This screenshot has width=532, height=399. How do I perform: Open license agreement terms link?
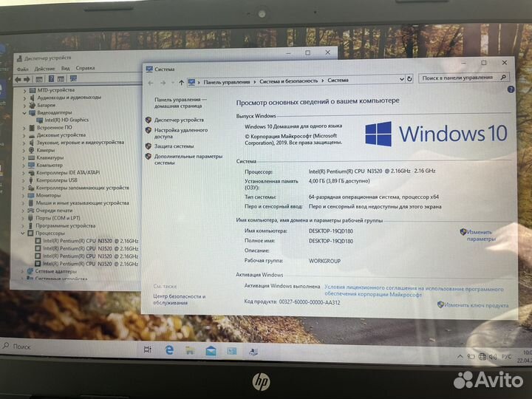414,292
